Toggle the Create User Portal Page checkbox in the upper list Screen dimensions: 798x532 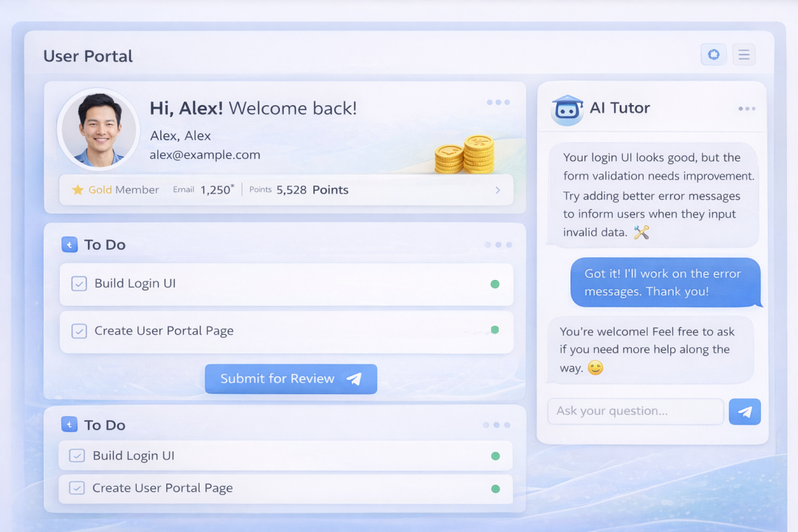click(79, 331)
